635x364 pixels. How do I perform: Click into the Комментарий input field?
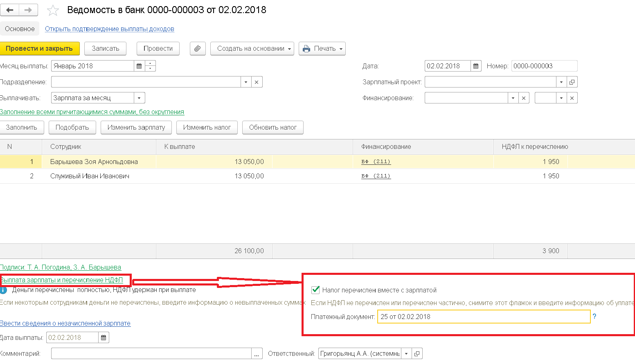pos(151,353)
